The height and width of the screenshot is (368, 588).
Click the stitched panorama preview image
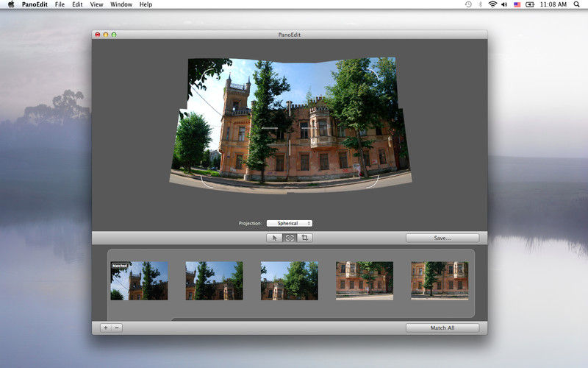click(x=290, y=126)
